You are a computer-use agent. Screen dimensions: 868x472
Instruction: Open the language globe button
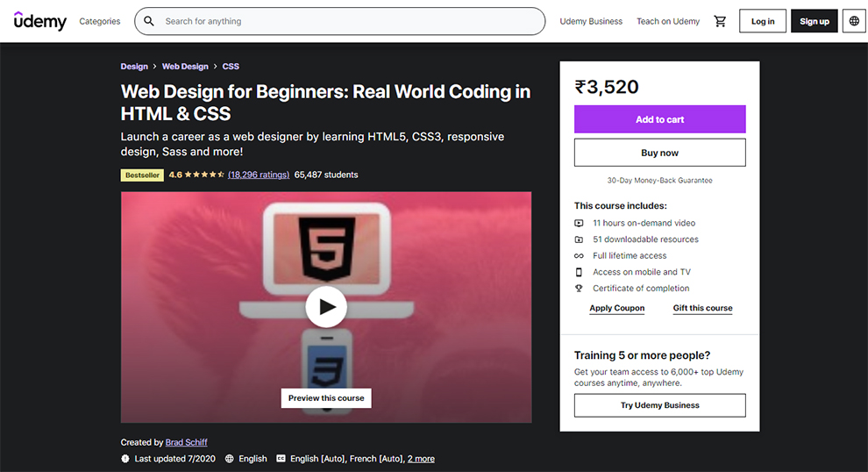pos(854,21)
